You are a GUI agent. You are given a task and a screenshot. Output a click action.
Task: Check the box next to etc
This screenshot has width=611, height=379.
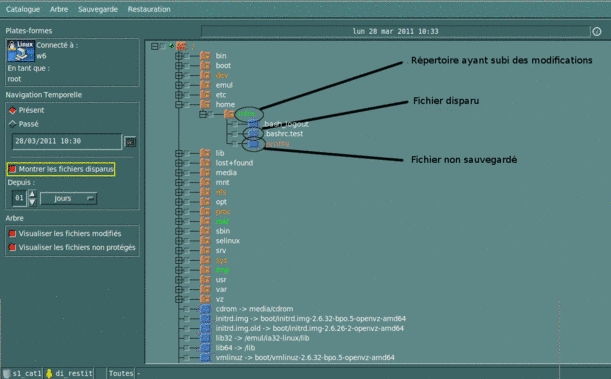click(x=187, y=95)
